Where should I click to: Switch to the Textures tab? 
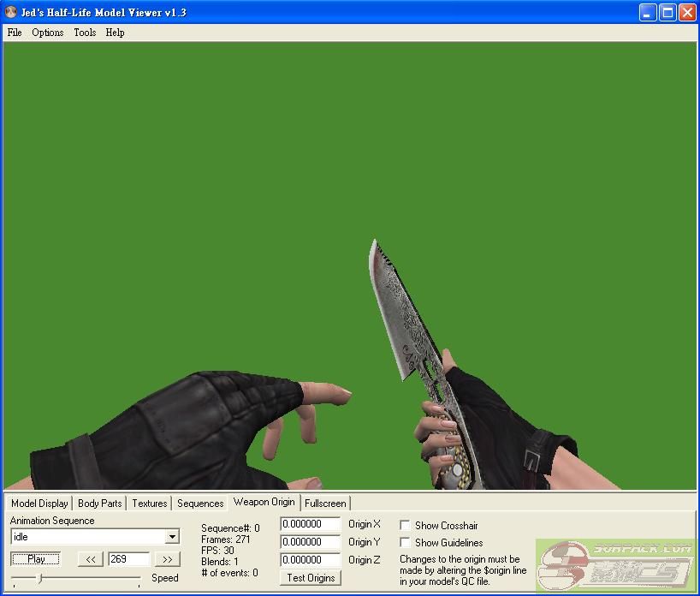150,504
